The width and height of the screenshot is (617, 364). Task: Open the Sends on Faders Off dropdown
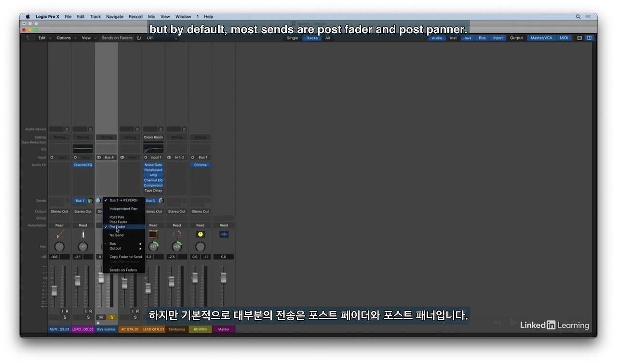(162, 38)
